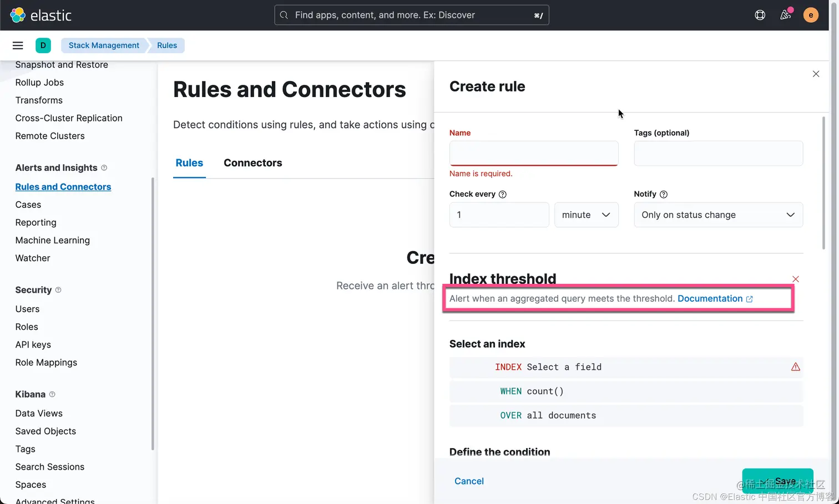Click the Elastic logo
The height and width of the screenshot is (504, 839).
tap(41, 15)
